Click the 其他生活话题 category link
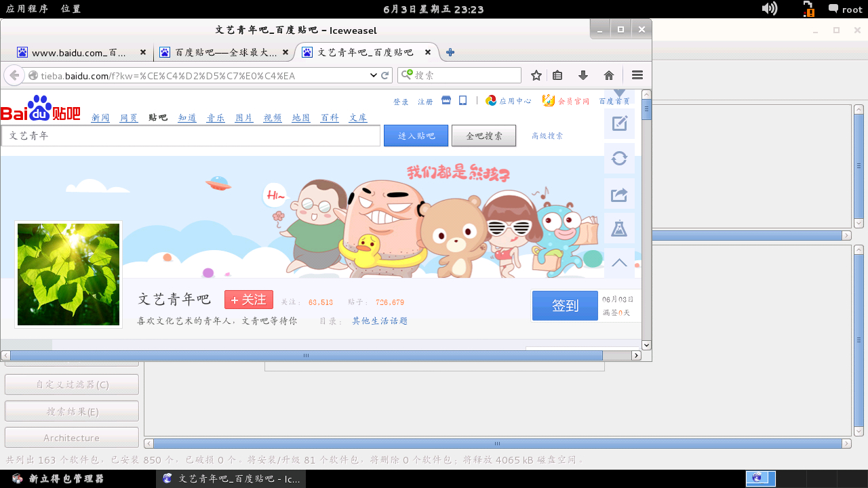The image size is (868, 488). tap(380, 321)
